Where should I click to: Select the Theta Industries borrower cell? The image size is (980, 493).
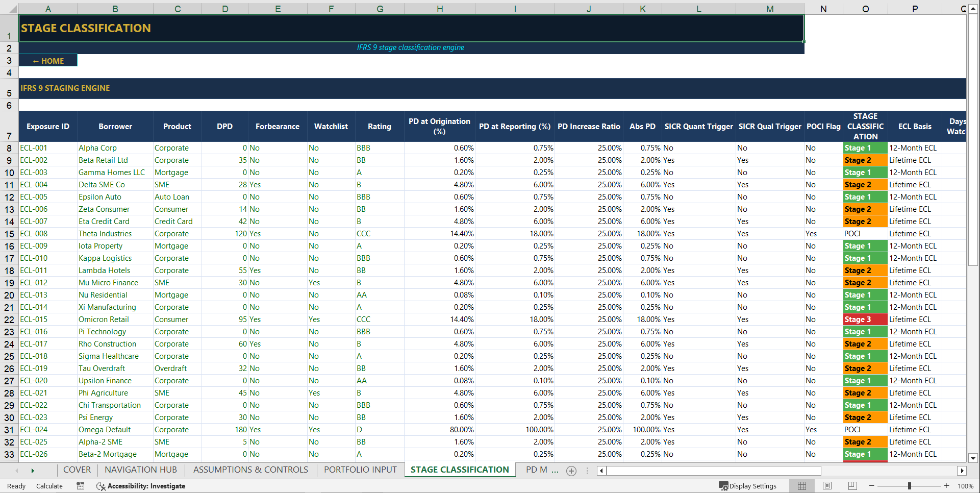pyautogui.click(x=115, y=234)
